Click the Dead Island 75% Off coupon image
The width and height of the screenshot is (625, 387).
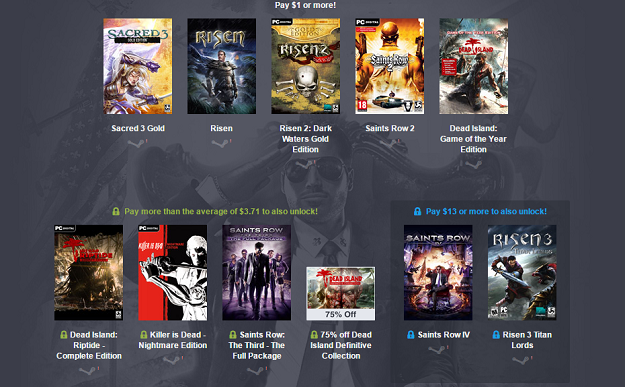341,294
